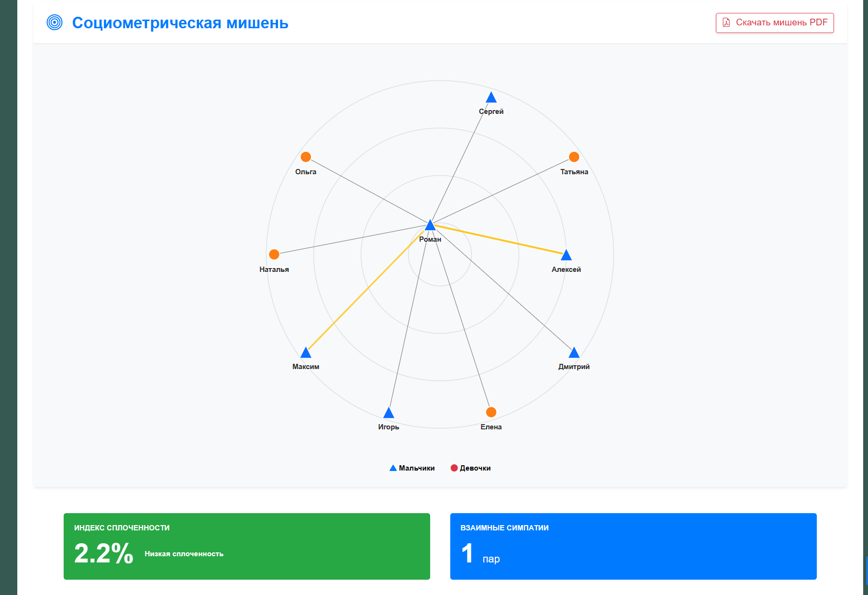Click the Ольга orange circle node
The image size is (868, 595).
306,157
